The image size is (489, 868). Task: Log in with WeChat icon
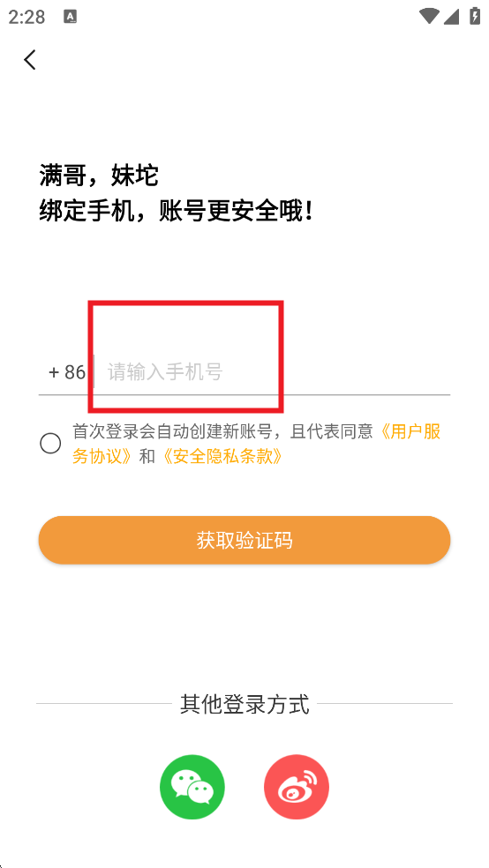click(192, 787)
